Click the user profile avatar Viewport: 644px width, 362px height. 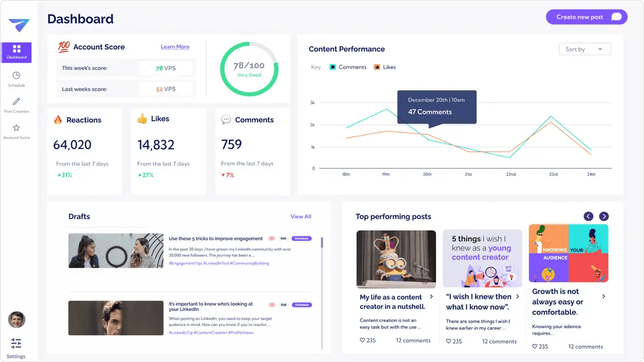[16, 320]
